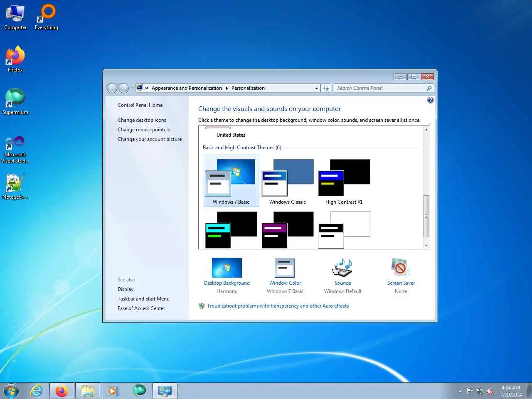Open Firefox from the taskbar
Viewport: 532px width, 399px height.
coord(62,391)
